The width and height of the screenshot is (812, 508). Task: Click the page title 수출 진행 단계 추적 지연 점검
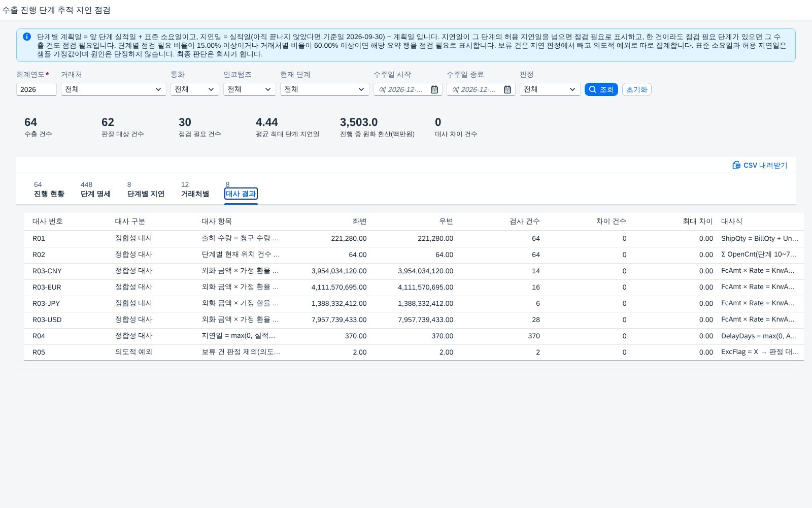pyautogui.click(x=56, y=10)
